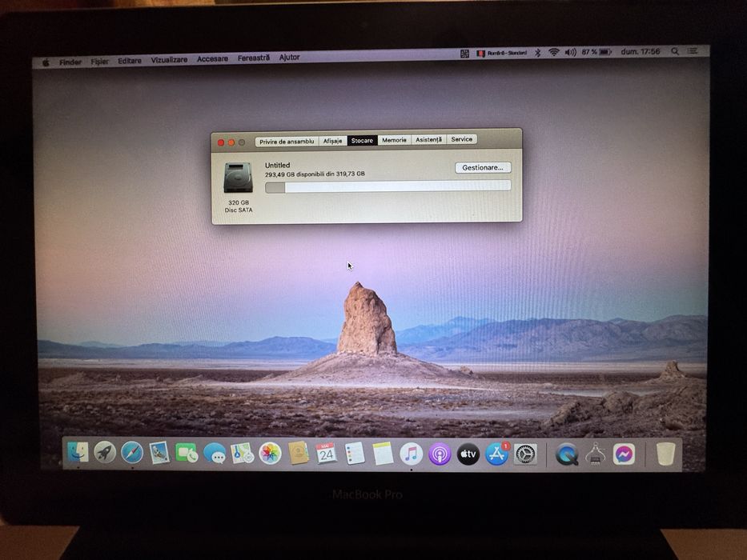Click the 320 GB Disc SATA label
This screenshot has height=560, width=747.
[239, 206]
